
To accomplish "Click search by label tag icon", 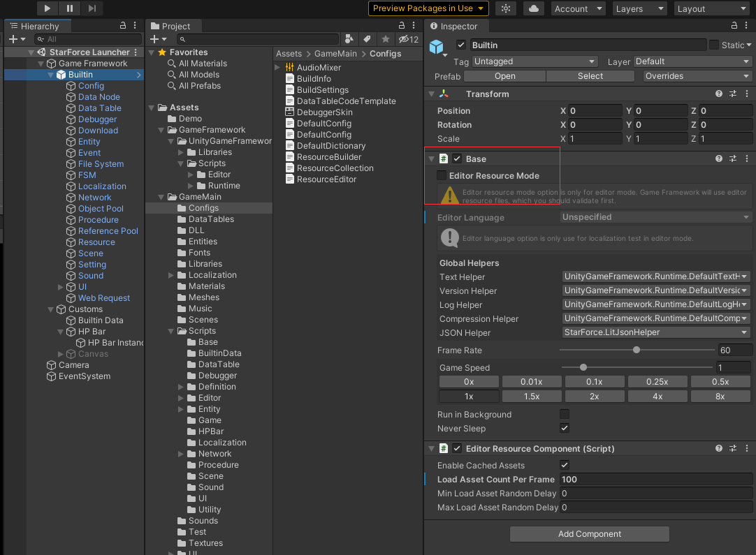I will pyautogui.click(x=367, y=39).
